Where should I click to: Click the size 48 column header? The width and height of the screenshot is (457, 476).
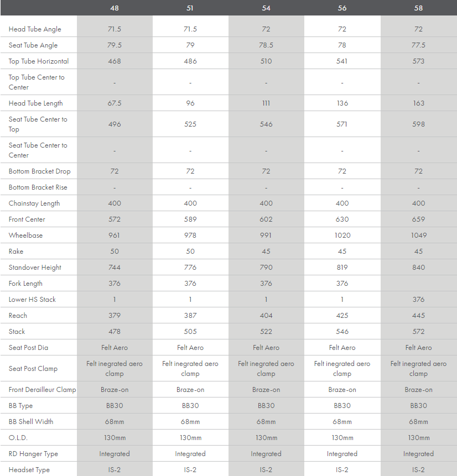[x=115, y=8]
